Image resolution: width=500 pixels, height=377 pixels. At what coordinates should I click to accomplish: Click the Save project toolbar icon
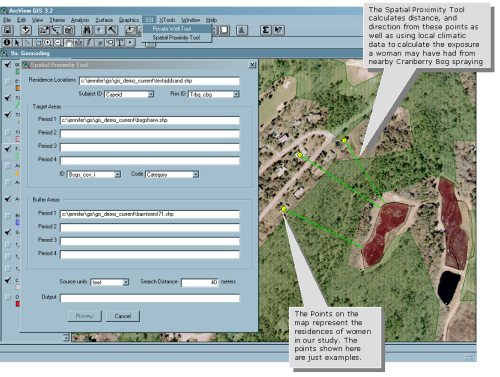[x=8, y=30]
